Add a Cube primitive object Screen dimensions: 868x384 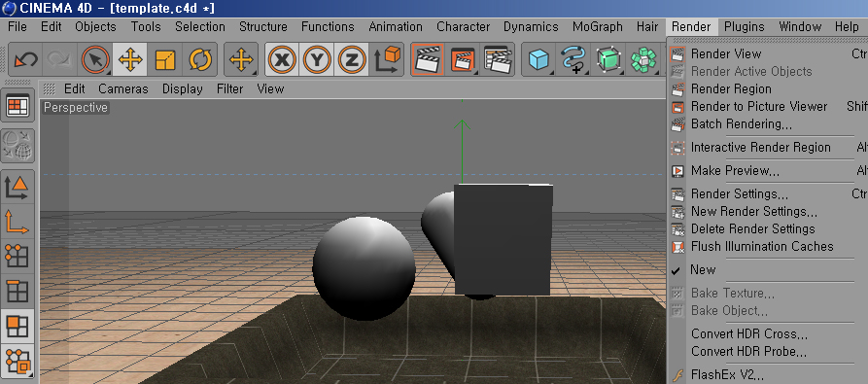pos(538,58)
